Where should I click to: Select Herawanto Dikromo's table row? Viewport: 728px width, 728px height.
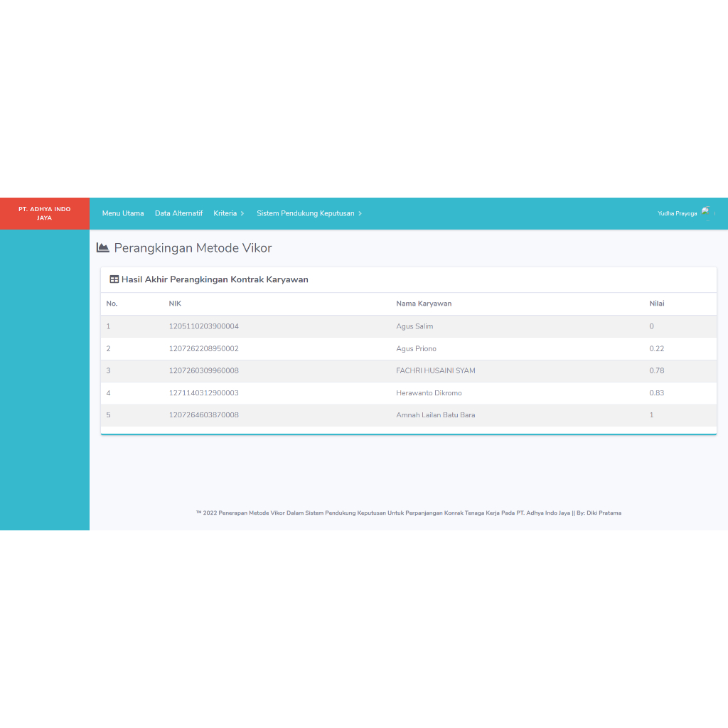click(409, 392)
